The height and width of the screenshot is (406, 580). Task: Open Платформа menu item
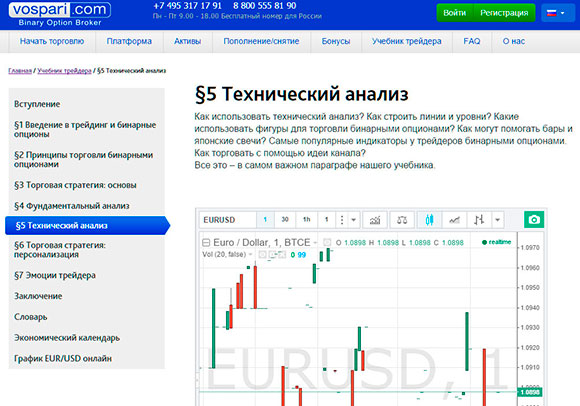pos(129,41)
